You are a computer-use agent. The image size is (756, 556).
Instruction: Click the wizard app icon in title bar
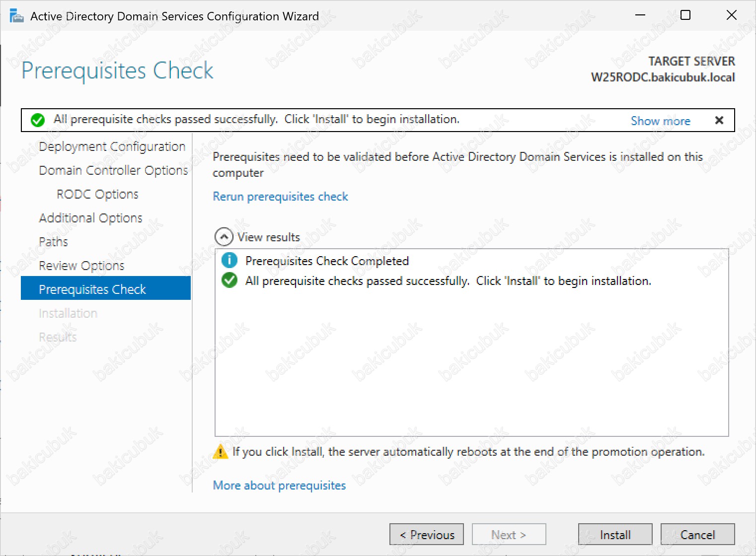16,16
